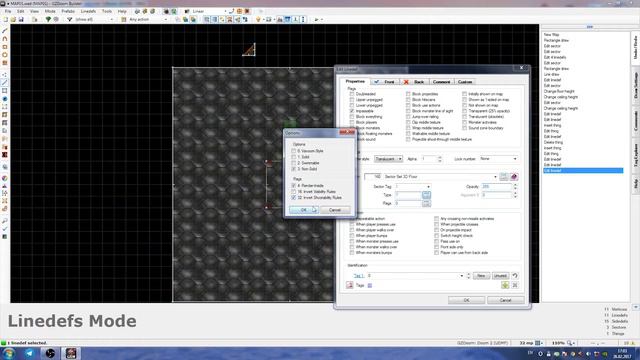Open the Prefabs menu
Screen dimensions: 640x360
(68, 11)
